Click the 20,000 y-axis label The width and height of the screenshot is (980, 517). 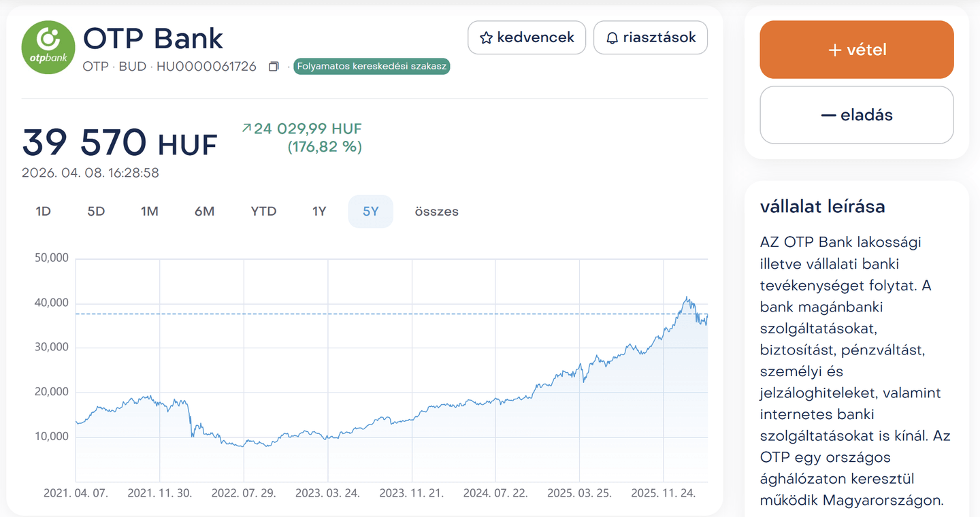(50, 392)
